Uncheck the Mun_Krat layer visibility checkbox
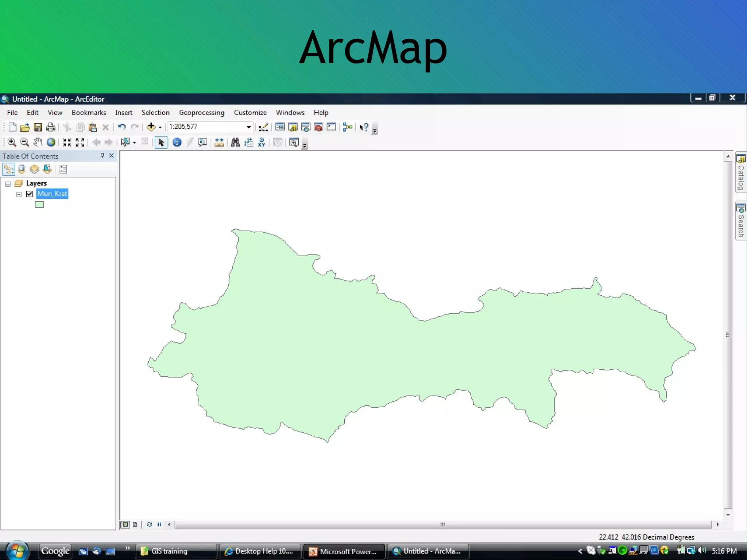This screenshot has height=560, width=747. pos(30,194)
